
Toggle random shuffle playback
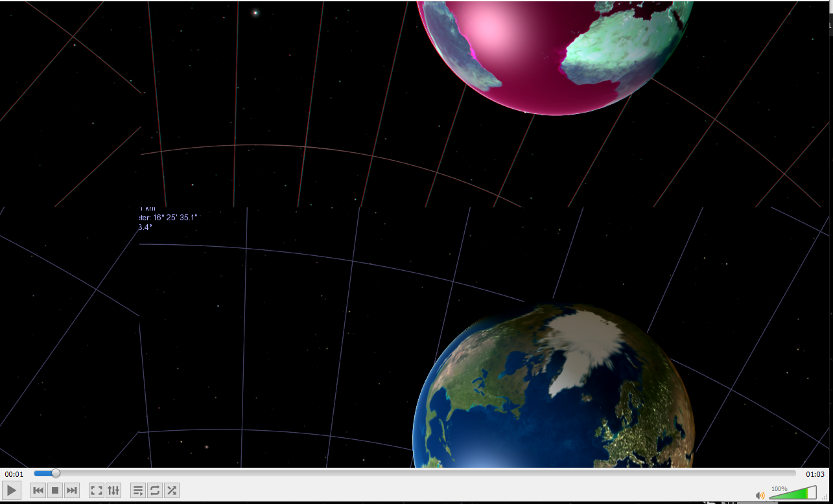pos(172,490)
